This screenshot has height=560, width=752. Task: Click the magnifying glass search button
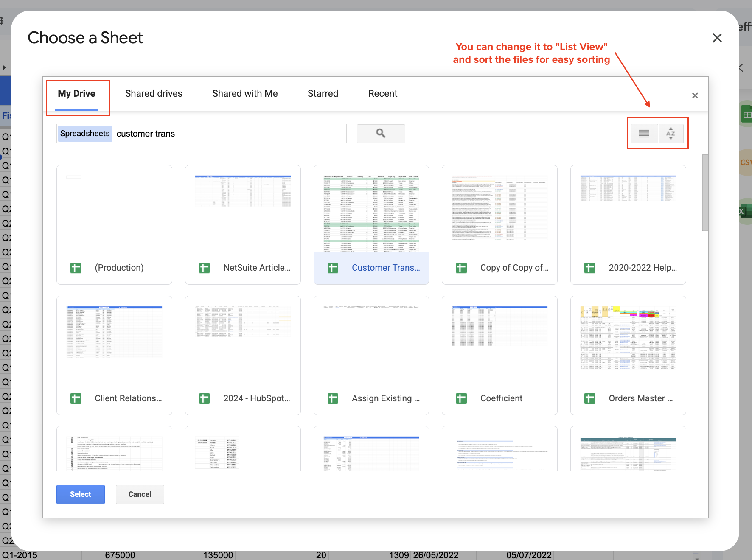pos(381,134)
